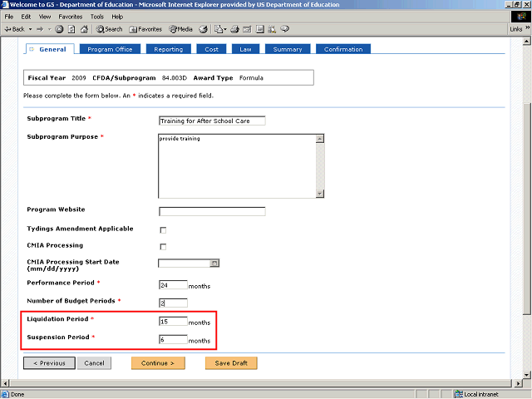Click the Number of Budget Periods field
This screenshot has height=399, width=532.
pyautogui.click(x=173, y=303)
